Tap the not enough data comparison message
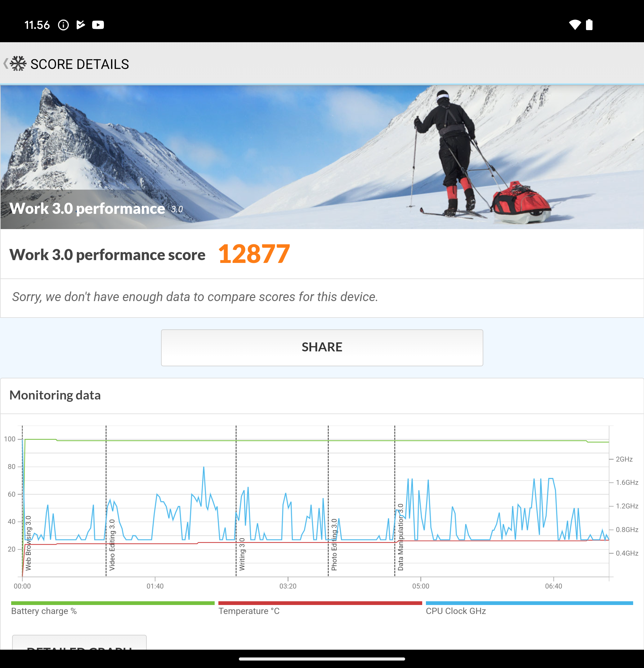Viewport: 644px width, 668px height. (195, 297)
